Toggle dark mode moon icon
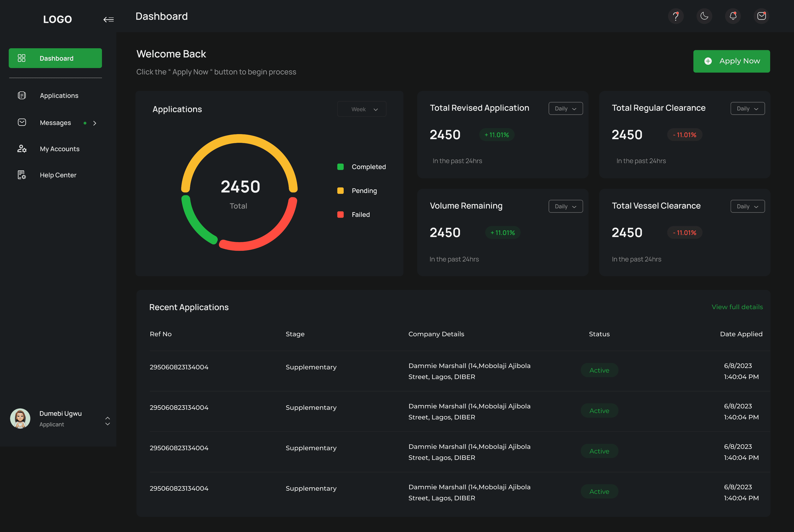794x532 pixels. click(x=704, y=16)
